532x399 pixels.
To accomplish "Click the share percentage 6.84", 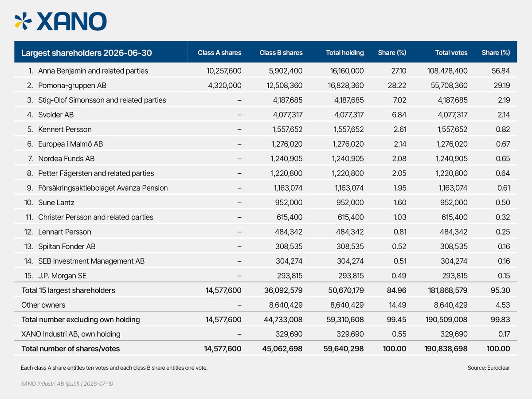I will (399, 115).
